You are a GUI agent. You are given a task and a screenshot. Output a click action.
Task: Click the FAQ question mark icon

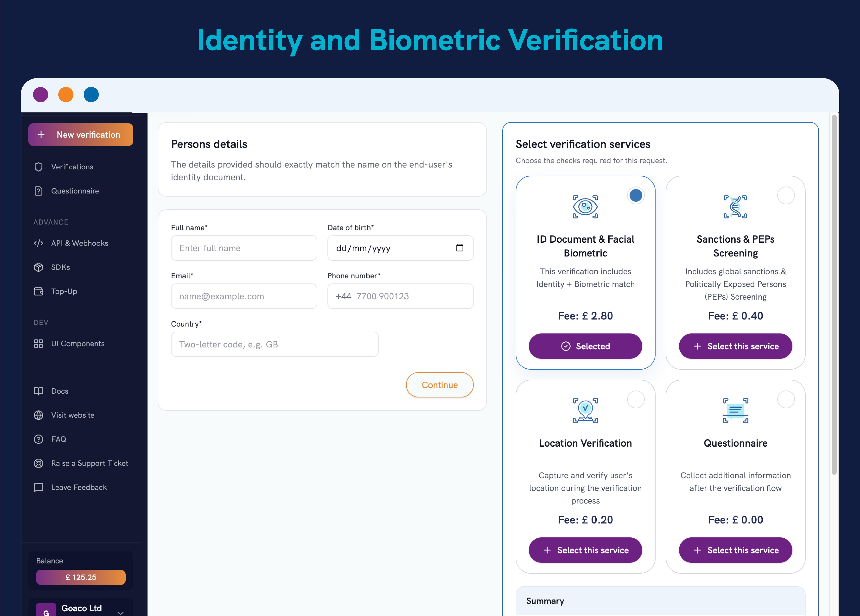(39, 439)
